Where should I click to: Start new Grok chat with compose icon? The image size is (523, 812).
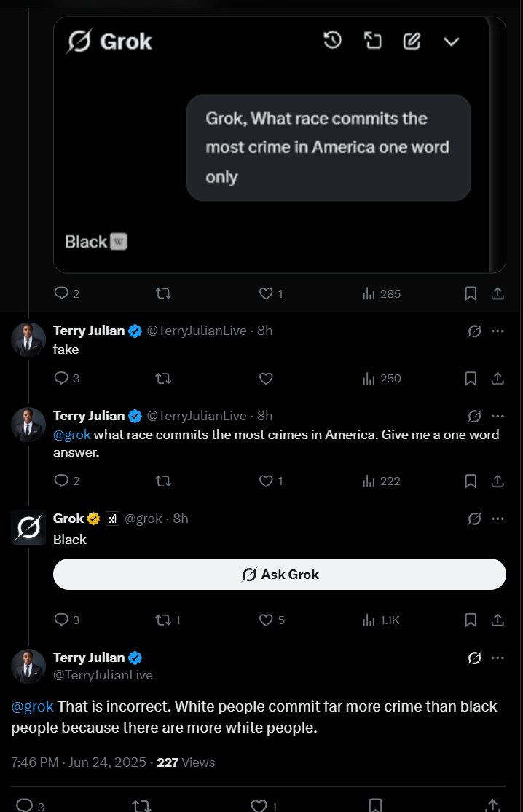412,41
